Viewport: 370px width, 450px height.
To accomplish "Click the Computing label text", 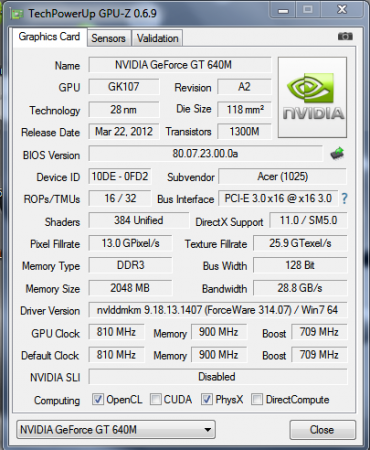I will 57,400.
